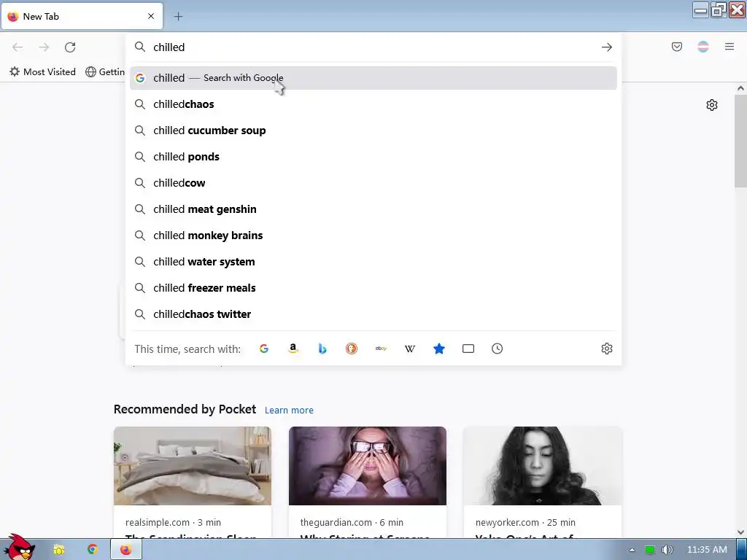Click the 'This time, search with:' label
This screenshot has height=560, width=747.
pyautogui.click(x=187, y=349)
